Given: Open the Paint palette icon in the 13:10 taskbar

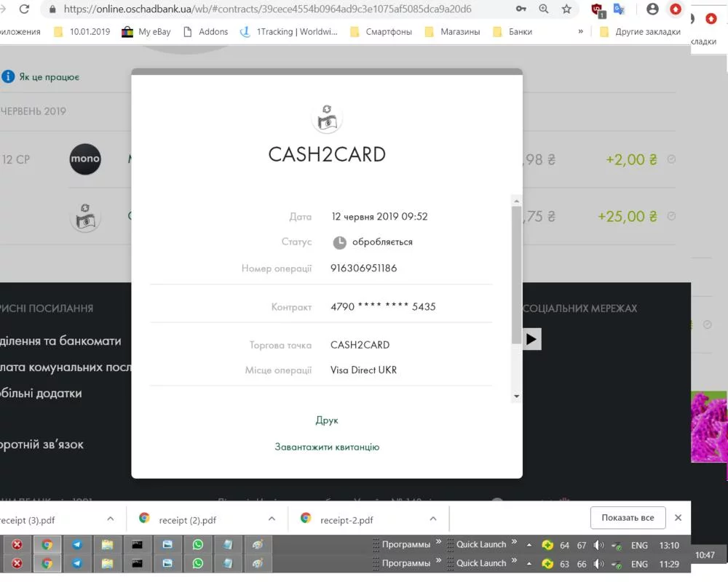Looking at the screenshot, I should point(258,544).
